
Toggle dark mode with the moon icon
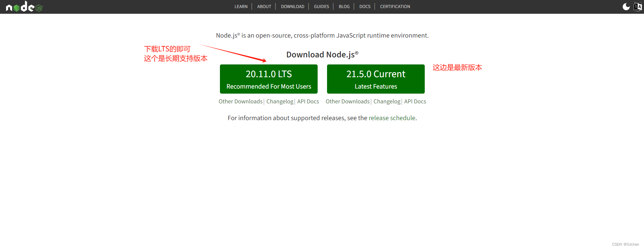click(x=626, y=7)
